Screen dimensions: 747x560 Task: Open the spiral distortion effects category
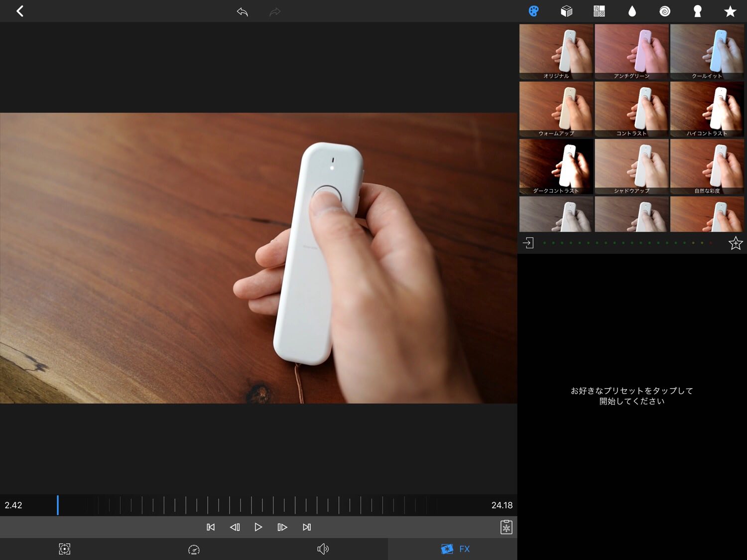pyautogui.click(x=665, y=11)
